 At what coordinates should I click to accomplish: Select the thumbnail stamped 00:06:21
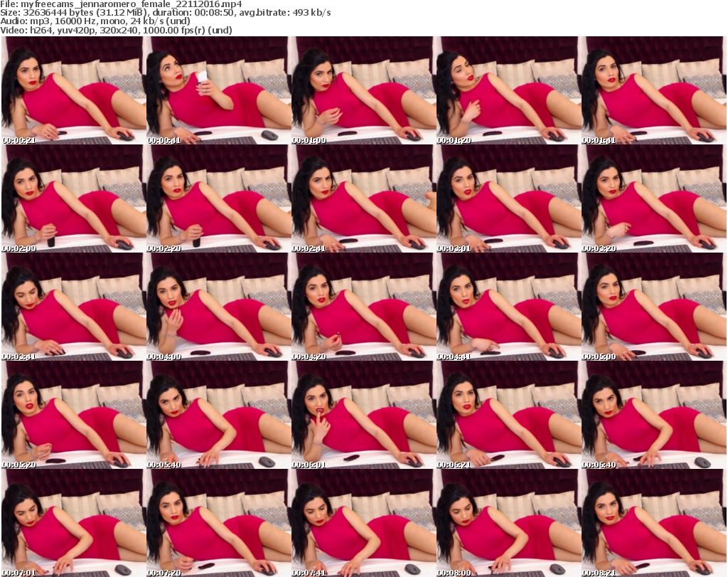click(508, 415)
